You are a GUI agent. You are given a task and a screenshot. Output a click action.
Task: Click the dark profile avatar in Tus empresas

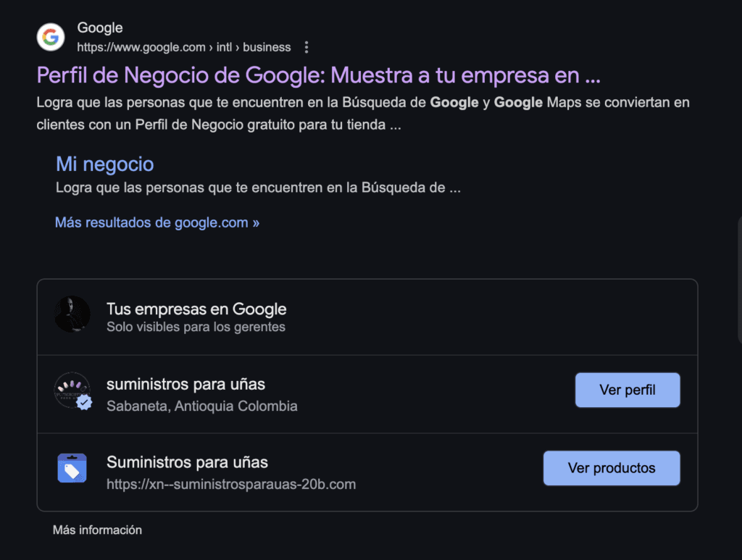pos(72,314)
